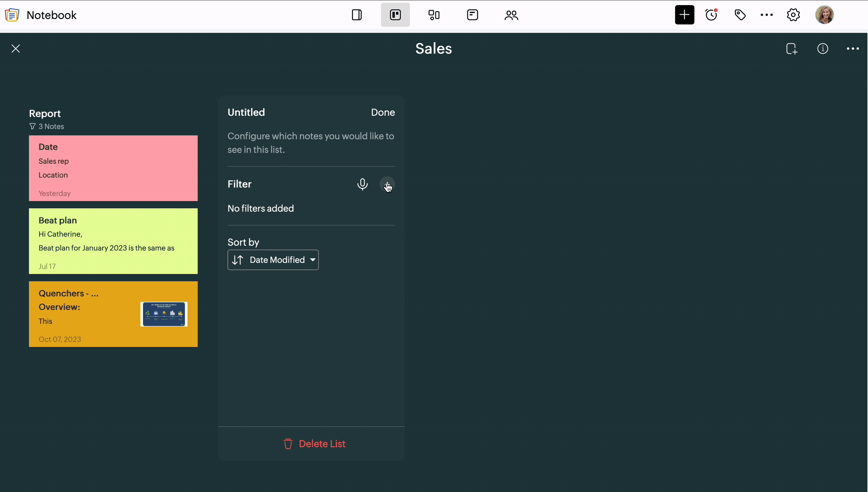
Task: Click the add note icon near Sales
Action: coord(792,49)
